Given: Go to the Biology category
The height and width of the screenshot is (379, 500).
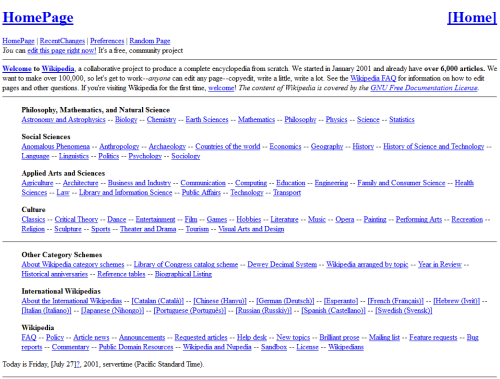Looking at the screenshot, I should tap(126, 120).
